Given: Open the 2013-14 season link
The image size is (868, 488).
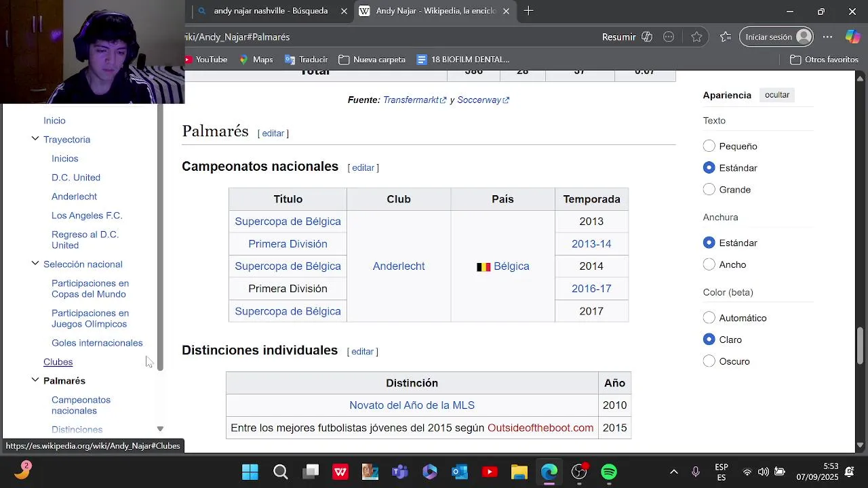Looking at the screenshot, I should click(x=591, y=244).
